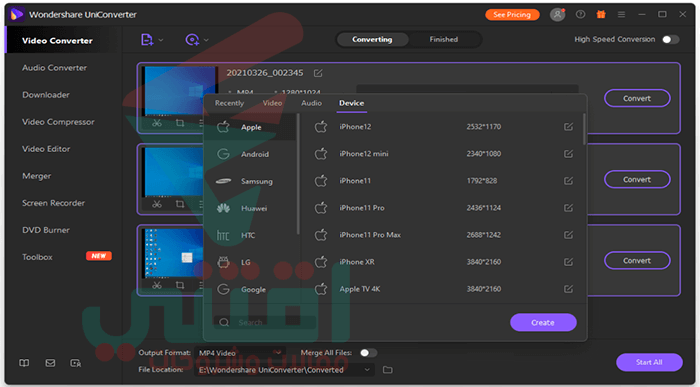Screen dimensions: 700x387
Task: Choose Samsung device brand
Action: pyautogui.click(x=250, y=181)
